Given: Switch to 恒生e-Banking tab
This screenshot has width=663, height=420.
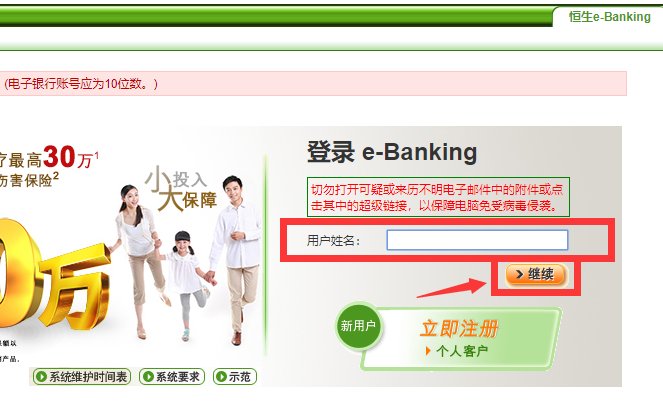Looking at the screenshot, I should tap(609, 17).
